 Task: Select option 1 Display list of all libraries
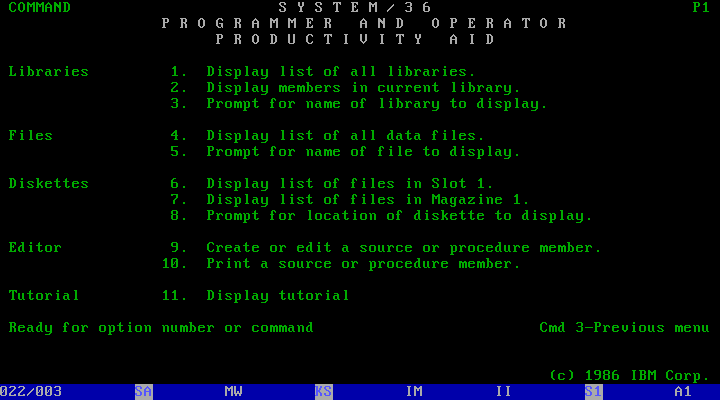click(340, 72)
